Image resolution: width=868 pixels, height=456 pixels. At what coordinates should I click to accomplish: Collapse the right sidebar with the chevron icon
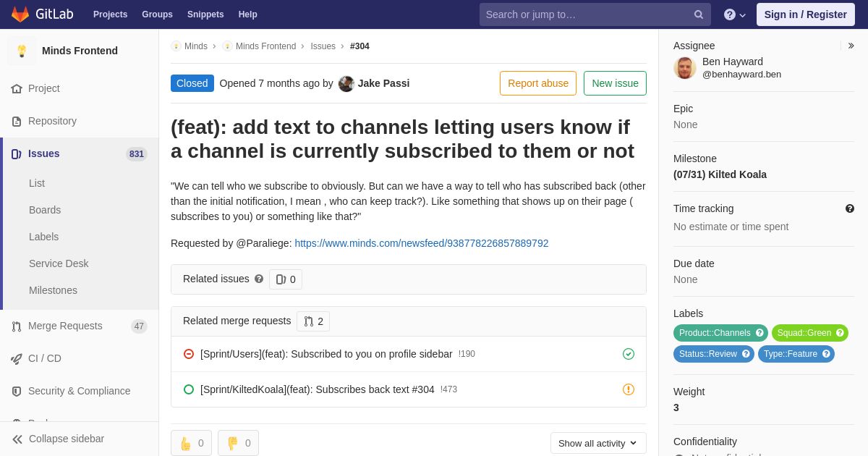[x=851, y=46]
